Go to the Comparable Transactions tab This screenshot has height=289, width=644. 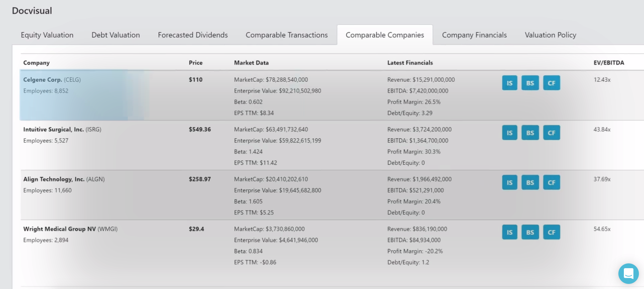(x=286, y=35)
